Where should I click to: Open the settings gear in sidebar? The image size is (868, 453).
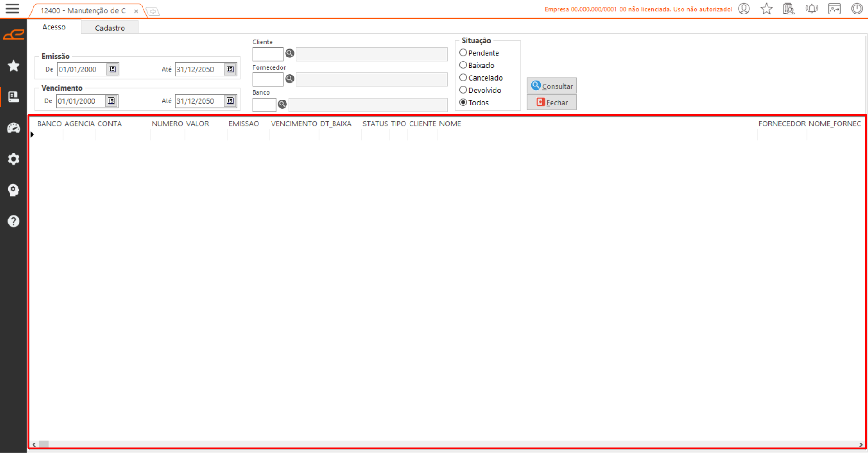(14, 159)
